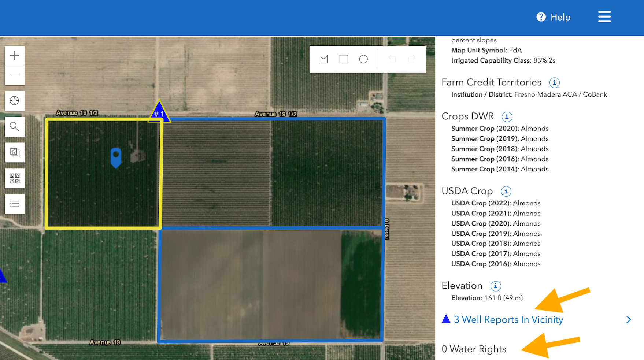
Task: Click the redo arrow in draw toolbar
Action: (412, 59)
